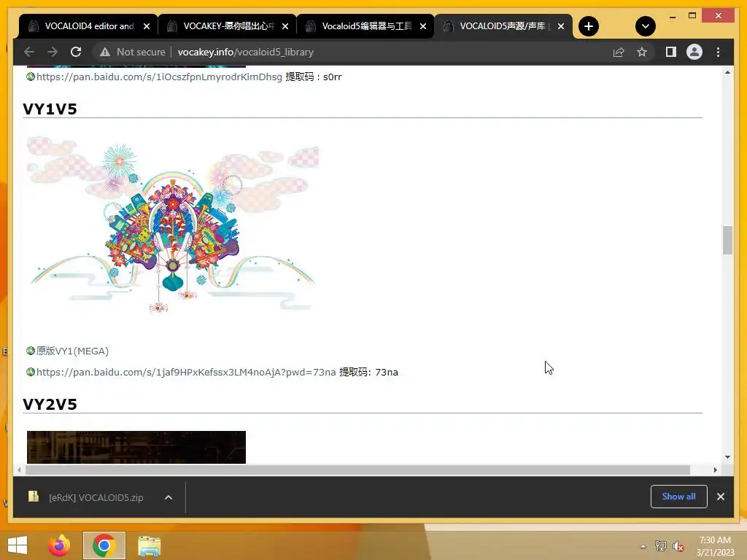Go back to previous page
This screenshot has width=747, height=560.
(x=29, y=52)
